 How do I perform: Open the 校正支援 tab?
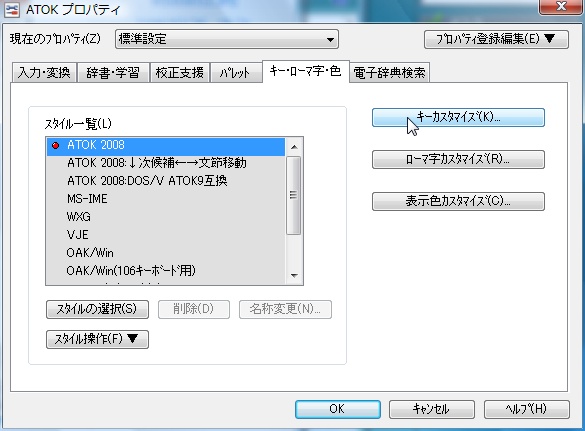180,72
